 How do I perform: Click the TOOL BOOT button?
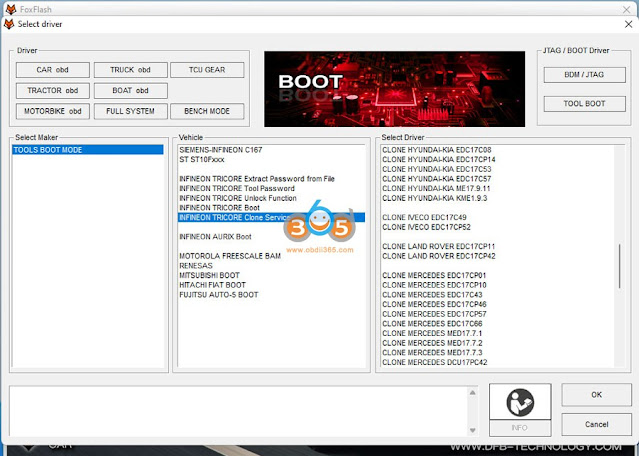point(584,104)
